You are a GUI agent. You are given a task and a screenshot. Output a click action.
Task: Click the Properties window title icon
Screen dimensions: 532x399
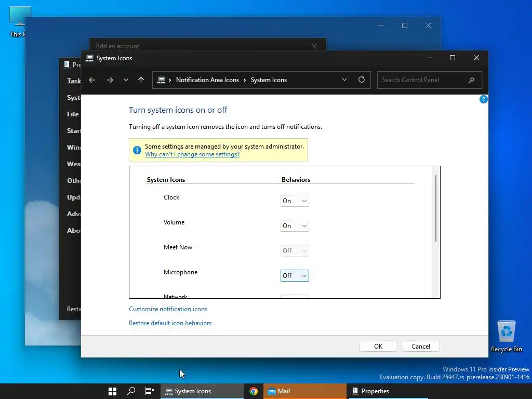point(67,64)
